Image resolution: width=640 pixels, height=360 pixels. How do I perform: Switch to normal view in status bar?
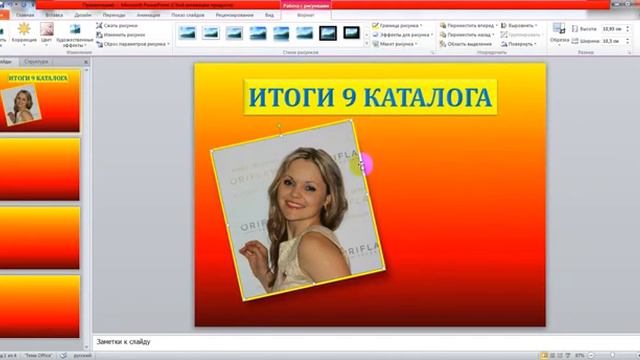[x=544, y=356]
